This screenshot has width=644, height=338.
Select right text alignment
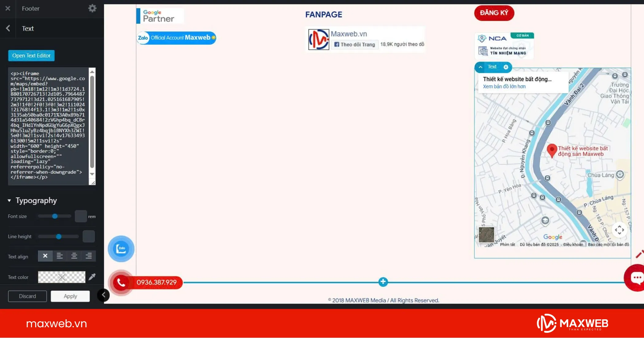click(89, 256)
